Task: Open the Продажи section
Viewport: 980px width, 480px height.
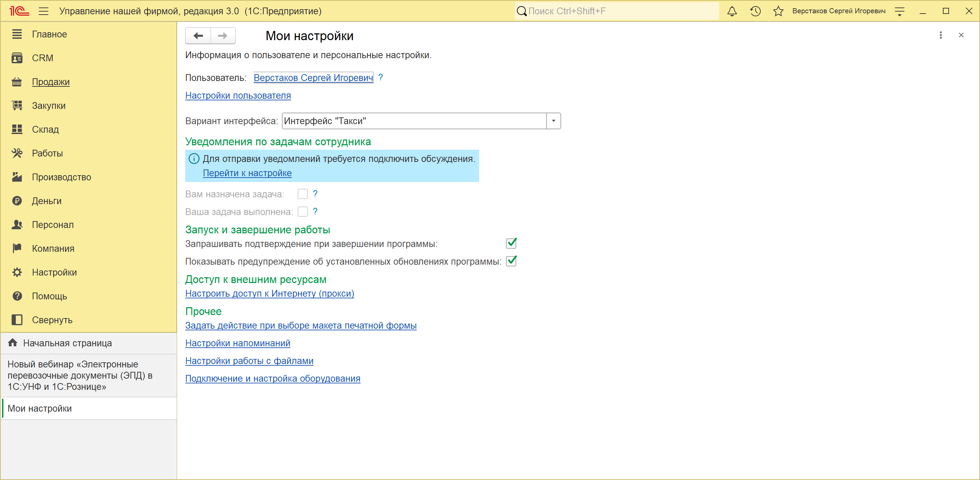Action: click(x=51, y=82)
